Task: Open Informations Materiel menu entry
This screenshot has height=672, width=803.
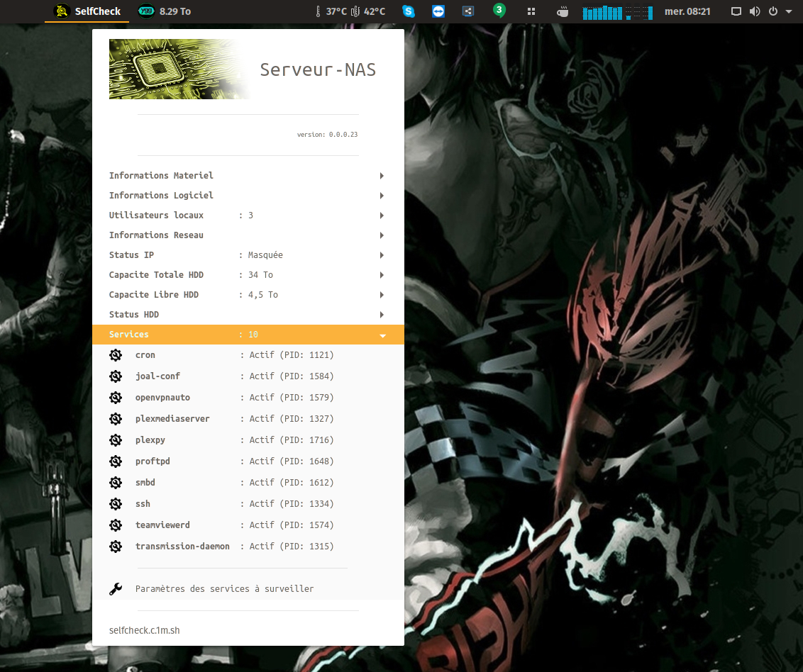Action: point(248,176)
